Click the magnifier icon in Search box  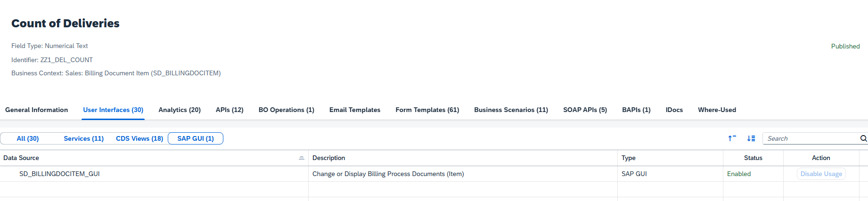click(863, 138)
